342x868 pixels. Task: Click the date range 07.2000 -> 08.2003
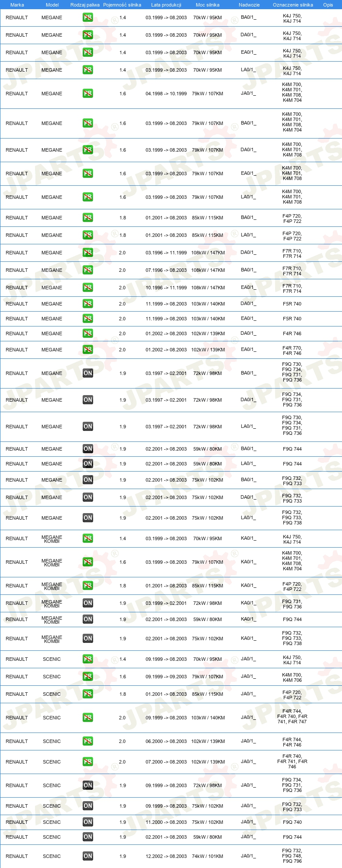[x=166, y=762]
